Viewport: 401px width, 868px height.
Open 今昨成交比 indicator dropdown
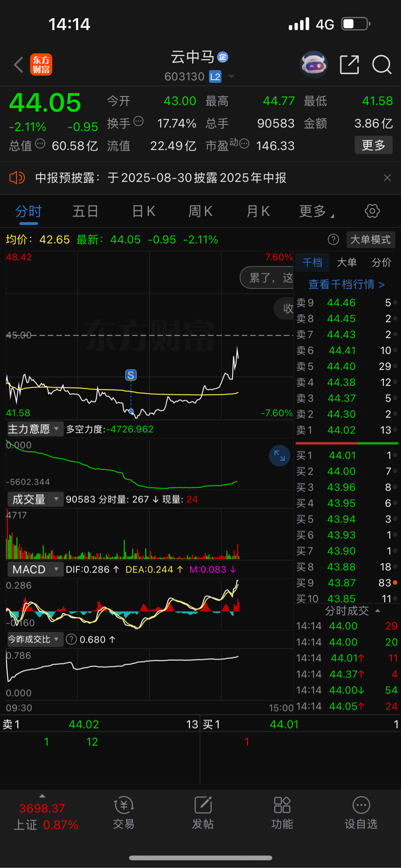[35, 639]
